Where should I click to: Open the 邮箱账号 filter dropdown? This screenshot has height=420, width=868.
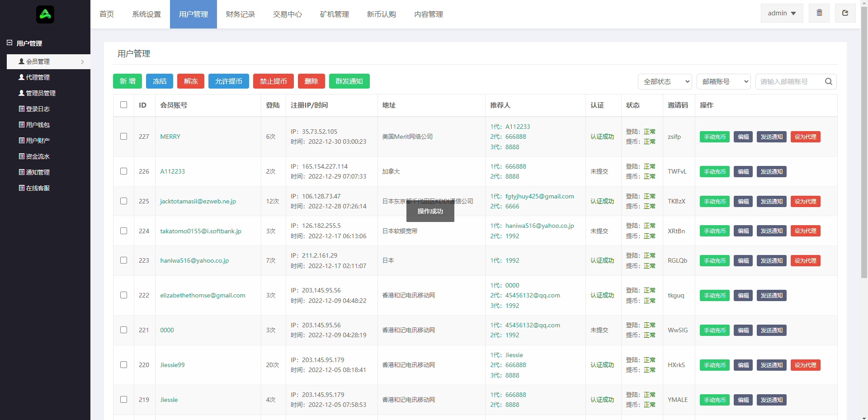tap(723, 81)
